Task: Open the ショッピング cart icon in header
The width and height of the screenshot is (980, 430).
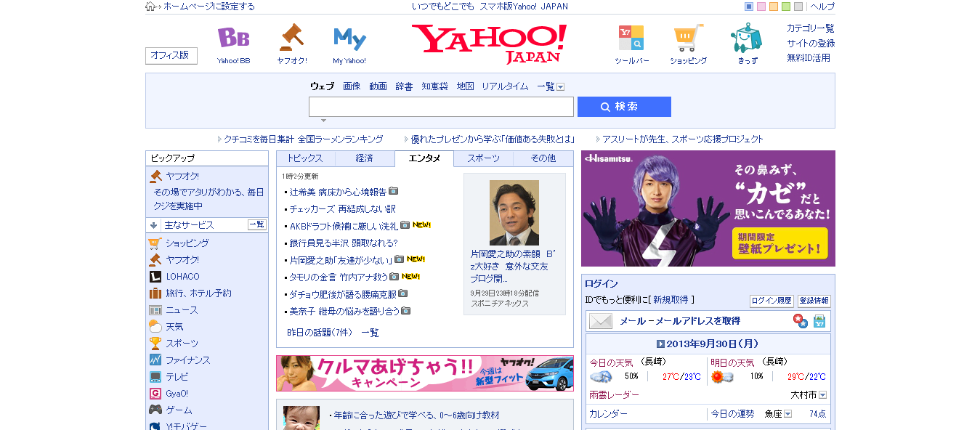Action: [688, 38]
